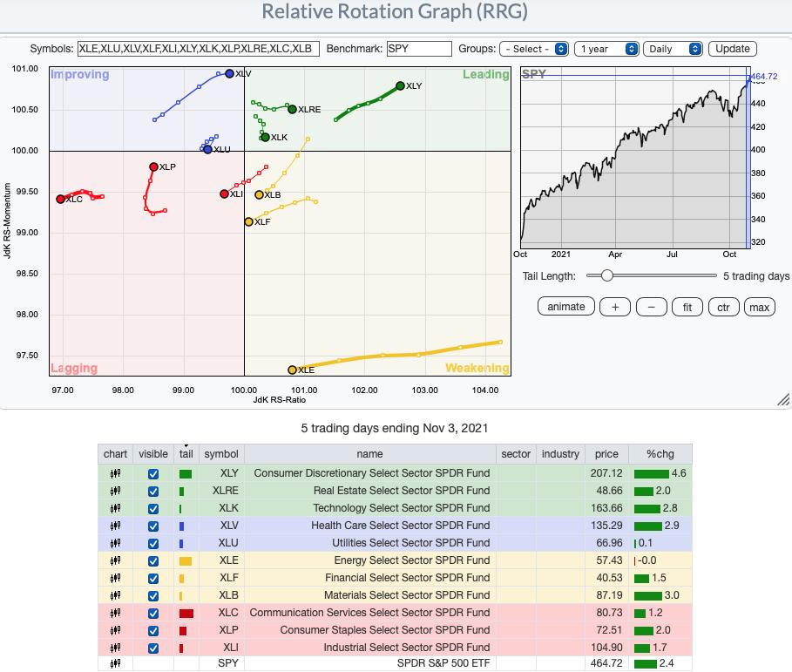Uncheck visibility for XLE

click(153, 560)
